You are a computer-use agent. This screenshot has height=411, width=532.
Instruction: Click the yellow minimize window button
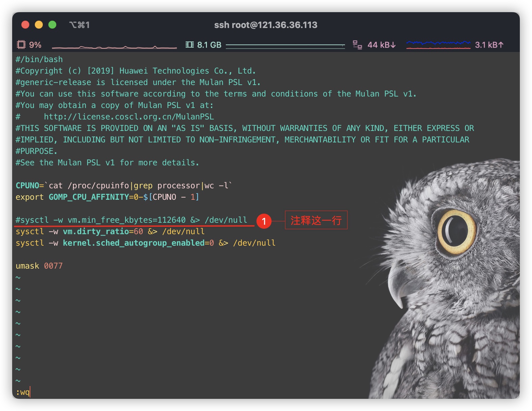(x=39, y=25)
